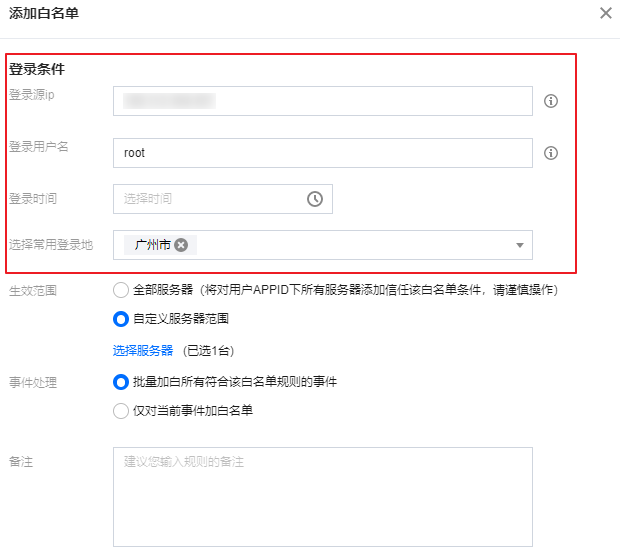Expand 选择常用登录地 dropdown arrow
620x560 pixels.
pyautogui.click(x=519, y=245)
